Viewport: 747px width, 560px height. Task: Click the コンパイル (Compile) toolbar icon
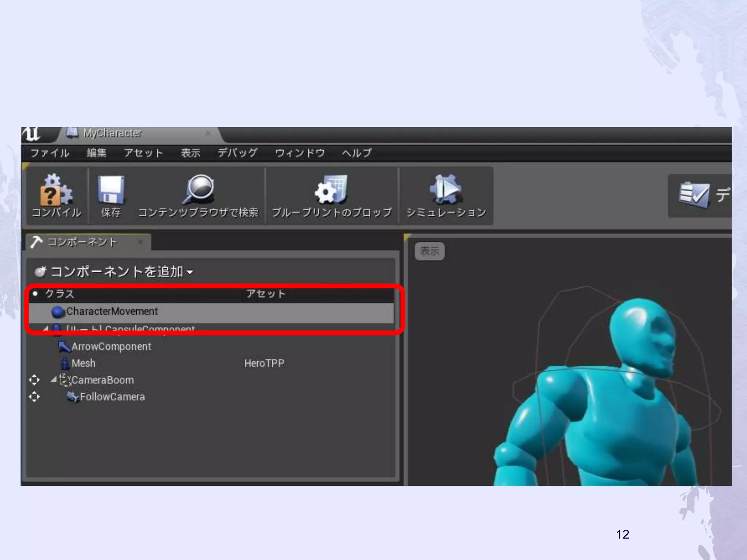(x=56, y=189)
